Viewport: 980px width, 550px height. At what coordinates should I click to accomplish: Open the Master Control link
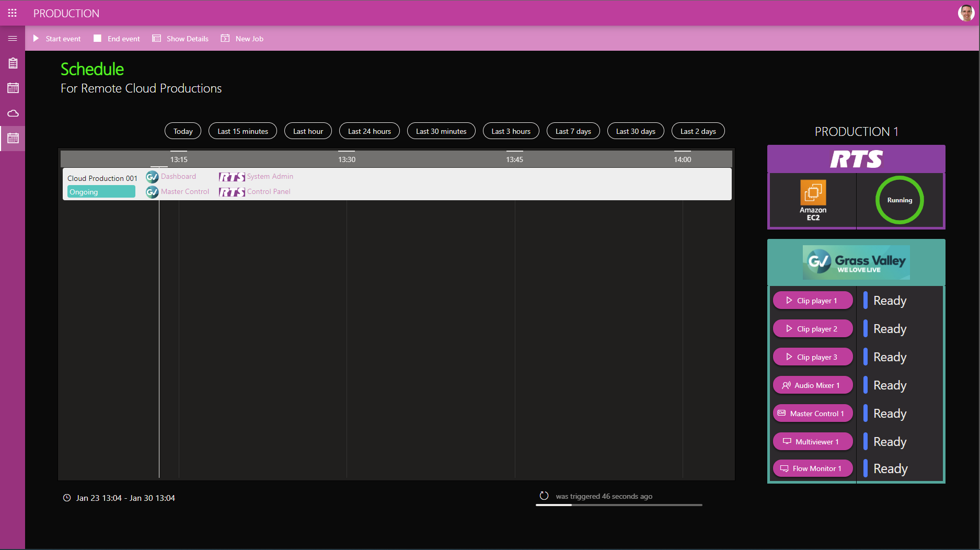click(x=185, y=192)
